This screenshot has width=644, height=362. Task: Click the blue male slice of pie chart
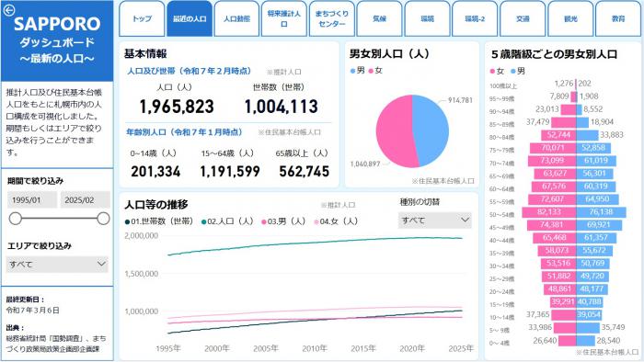tap(431, 130)
